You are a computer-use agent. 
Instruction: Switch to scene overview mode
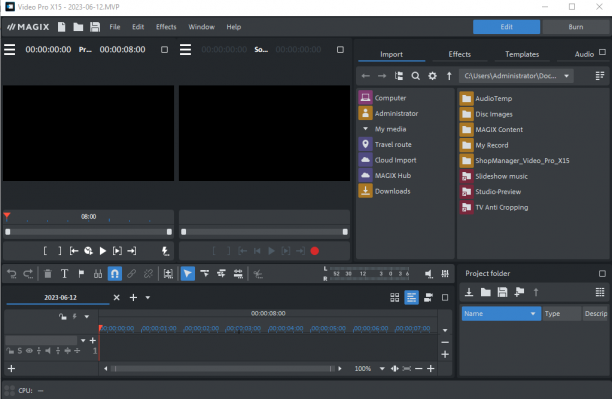pyautogui.click(x=395, y=297)
